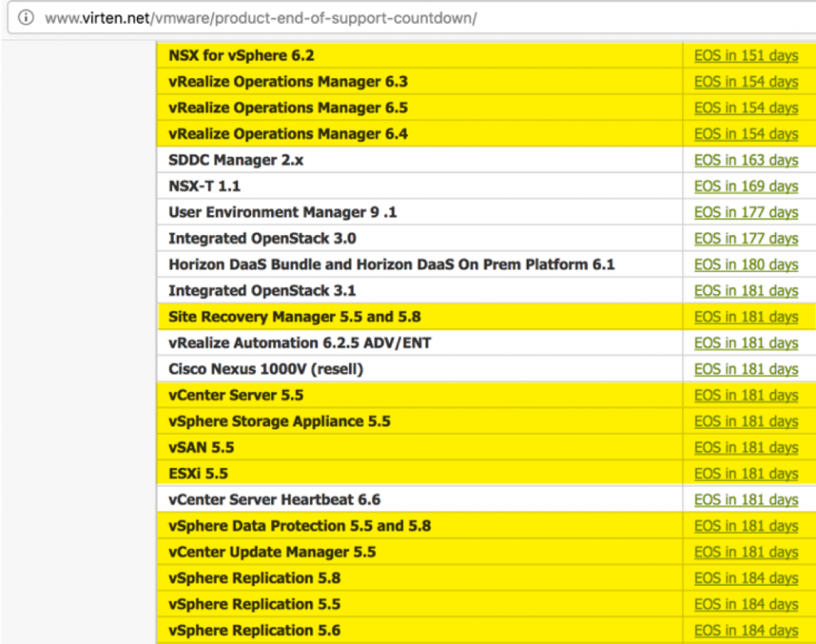Click EOS in 181 days for Integrated OpenStack 3.1

click(x=747, y=290)
